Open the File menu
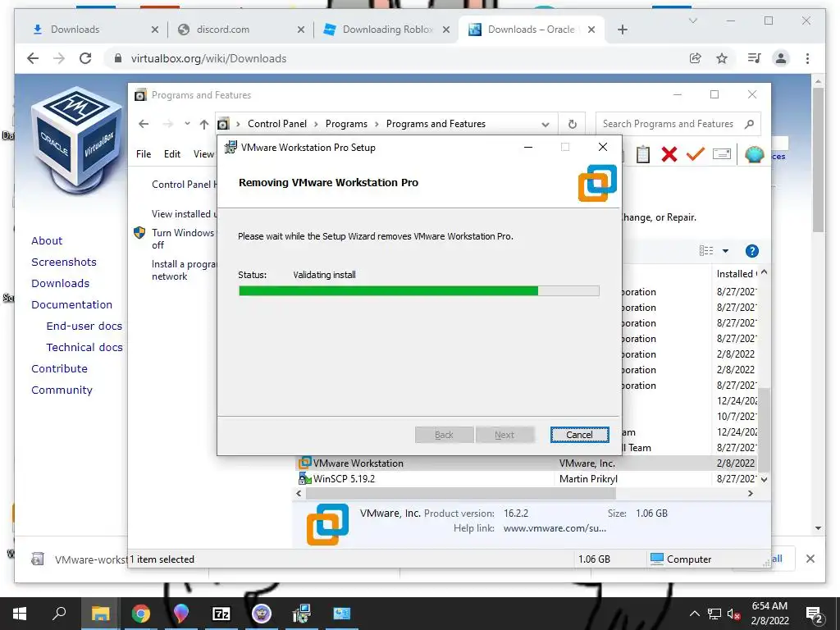The height and width of the screenshot is (630, 840). [144, 154]
